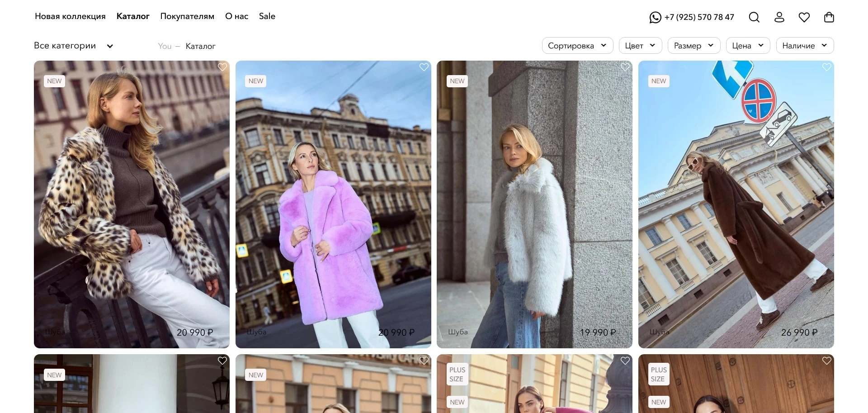Open the user account profile icon
The width and height of the screenshot is (868, 413).
pos(779,17)
